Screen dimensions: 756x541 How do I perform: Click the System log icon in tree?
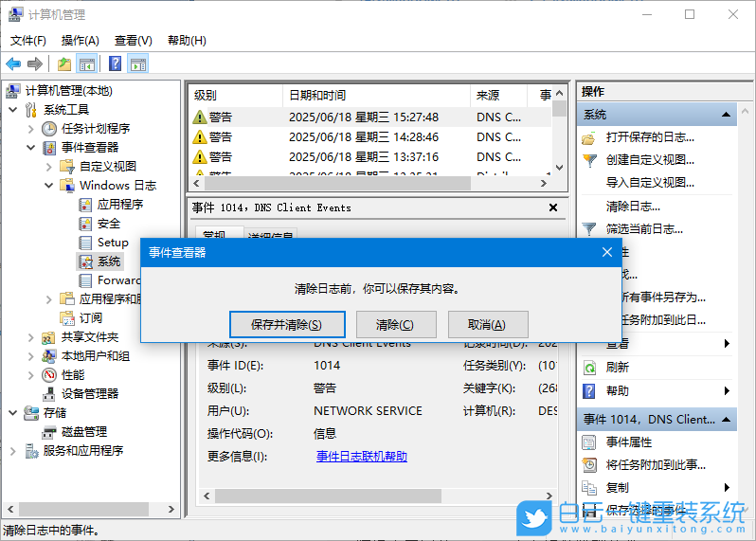86,261
